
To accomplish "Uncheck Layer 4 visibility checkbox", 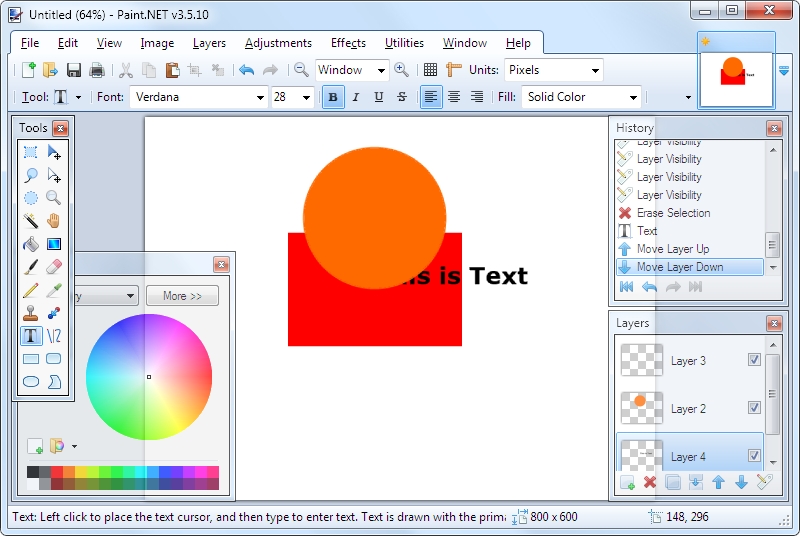I will (755, 456).
